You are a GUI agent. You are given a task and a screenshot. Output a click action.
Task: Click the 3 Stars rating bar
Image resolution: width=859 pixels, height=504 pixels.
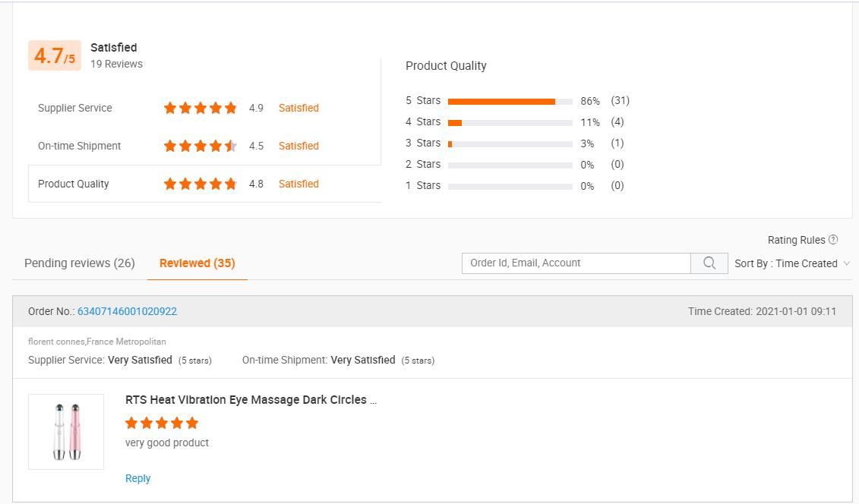(x=510, y=143)
